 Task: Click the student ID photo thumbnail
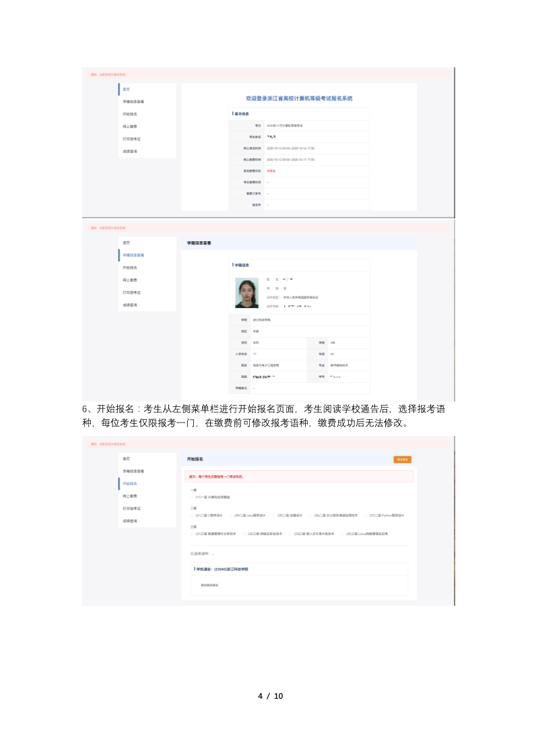(246, 293)
